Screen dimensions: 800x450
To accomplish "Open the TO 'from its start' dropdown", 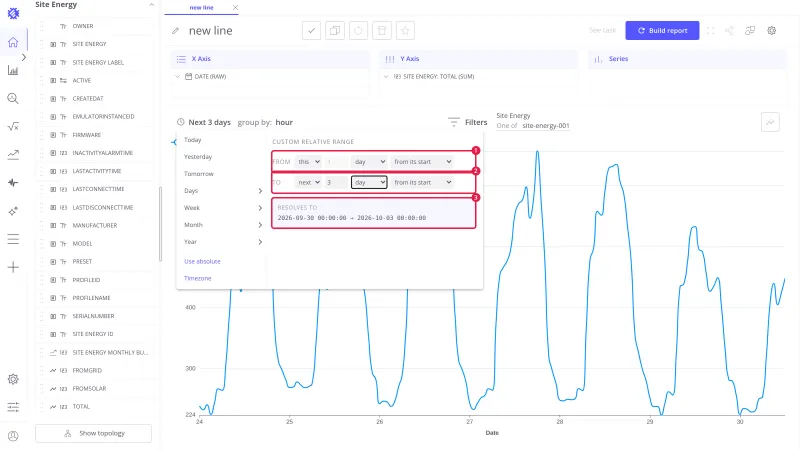I will pos(422,182).
